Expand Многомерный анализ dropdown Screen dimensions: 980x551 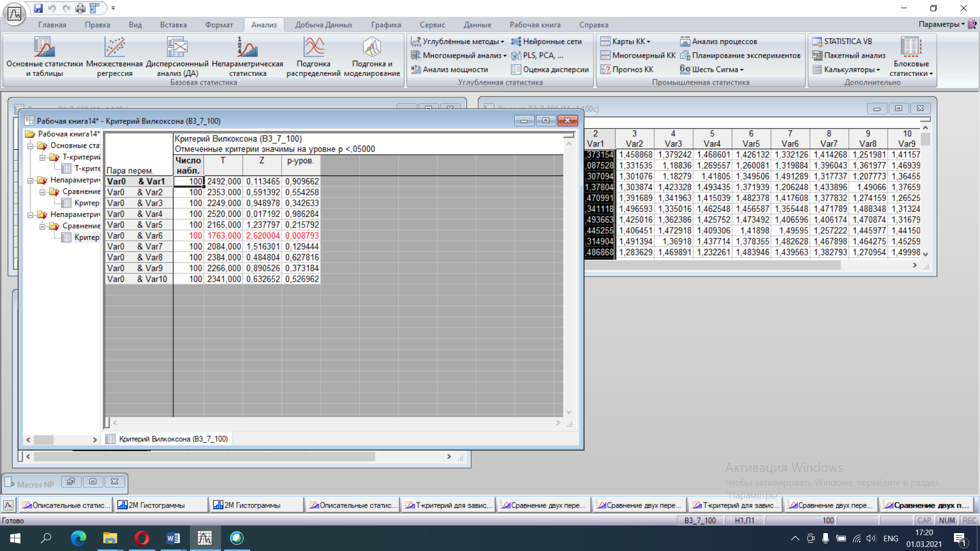pyautogui.click(x=459, y=55)
